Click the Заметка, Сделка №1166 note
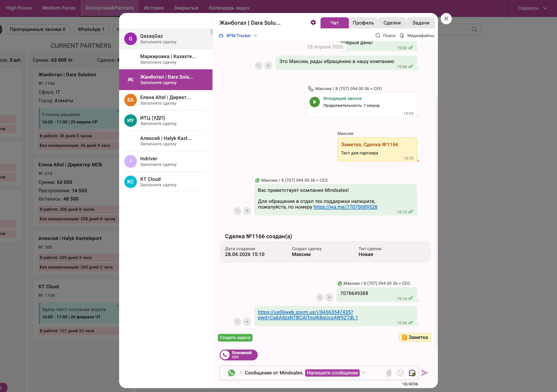 pos(377,149)
